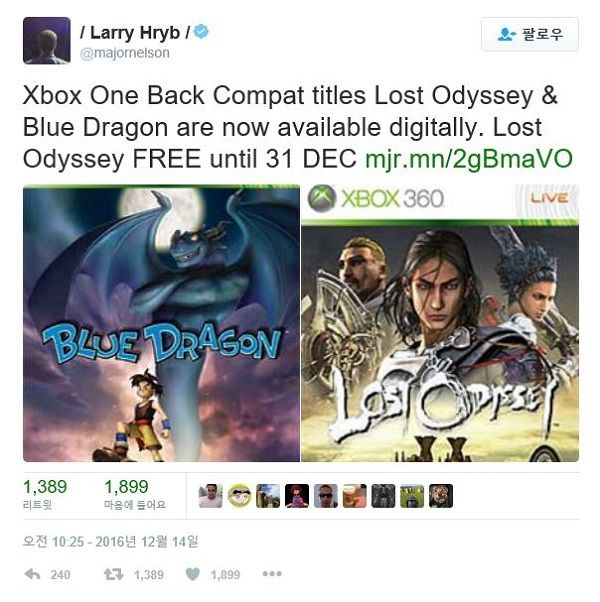The image size is (600, 602).
Task: Click the Larry Hryb display name
Action: 134,33
